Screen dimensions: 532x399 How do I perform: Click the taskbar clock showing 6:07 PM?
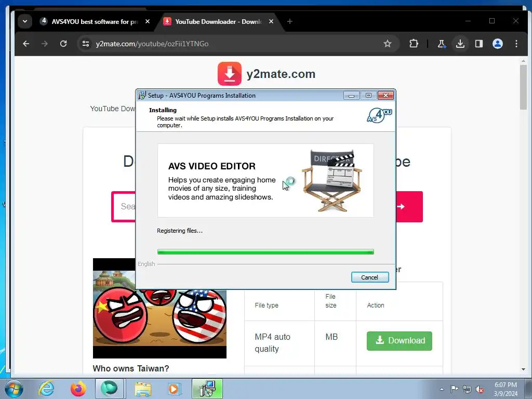506,389
